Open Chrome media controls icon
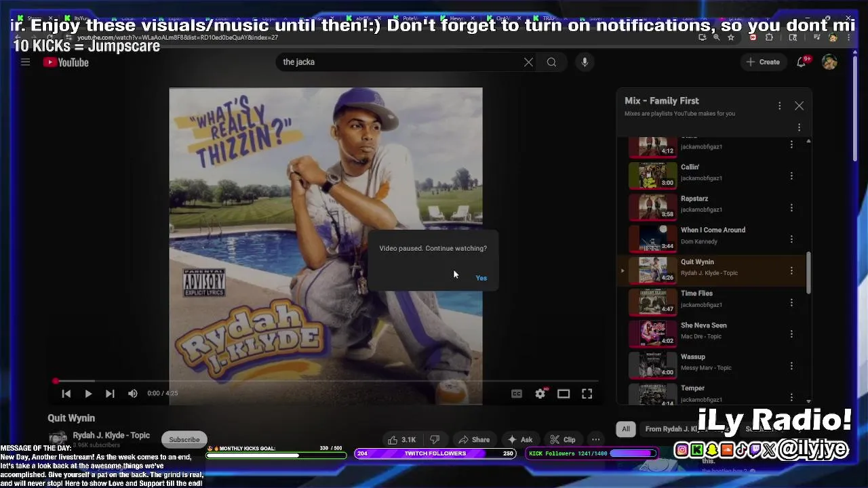The width and height of the screenshot is (868, 488). pos(817,38)
